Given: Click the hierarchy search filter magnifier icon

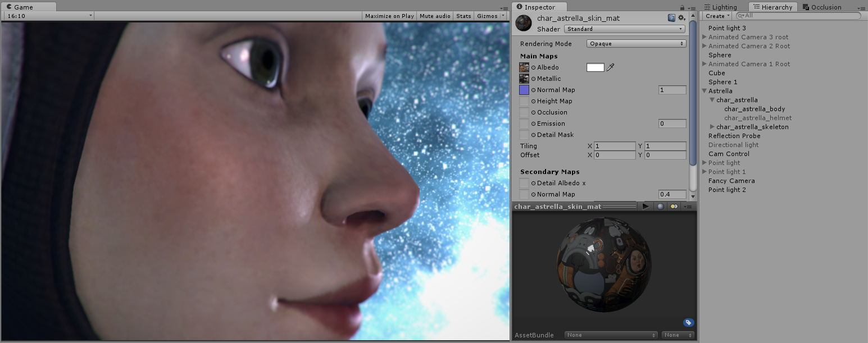Looking at the screenshot, I should tap(742, 16).
